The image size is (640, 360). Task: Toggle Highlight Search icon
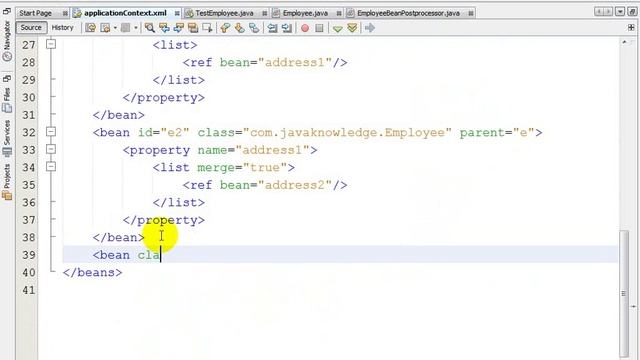pos(193,28)
